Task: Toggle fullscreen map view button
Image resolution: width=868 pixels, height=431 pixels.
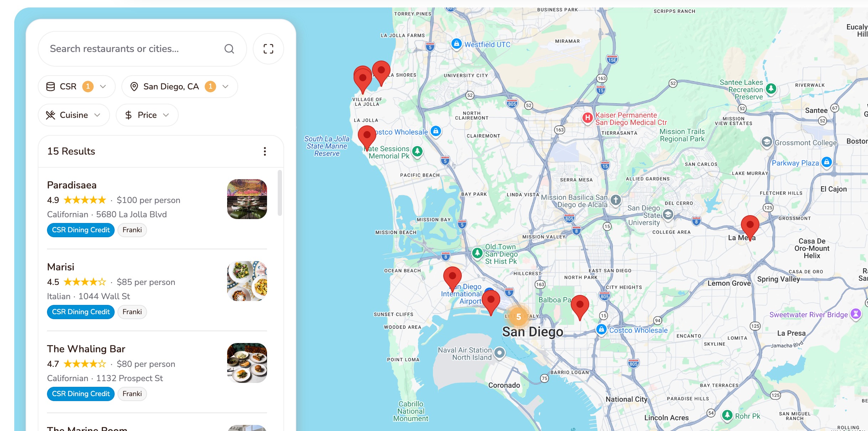Action: [x=268, y=49]
